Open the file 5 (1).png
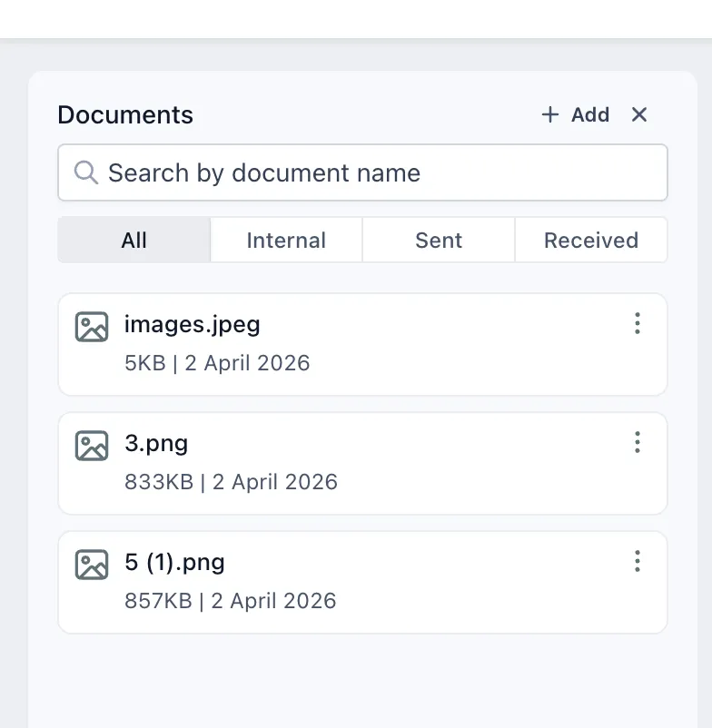This screenshot has width=712, height=728. point(174,562)
